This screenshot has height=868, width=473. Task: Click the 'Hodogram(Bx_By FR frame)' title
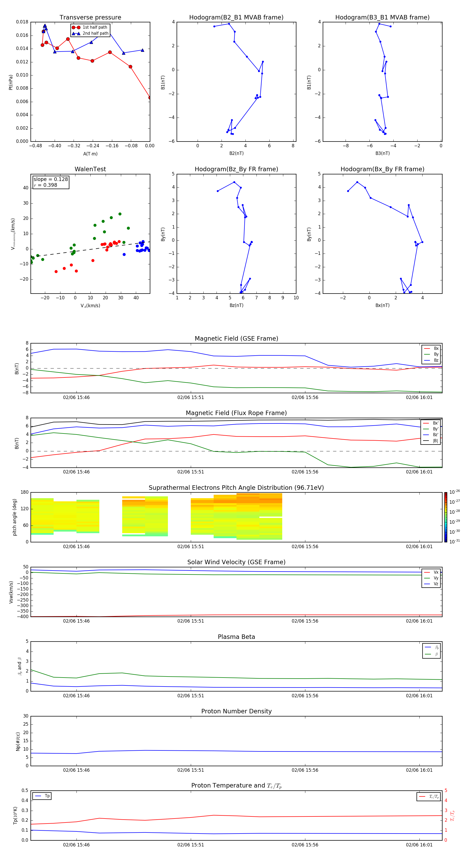[x=382, y=169]
